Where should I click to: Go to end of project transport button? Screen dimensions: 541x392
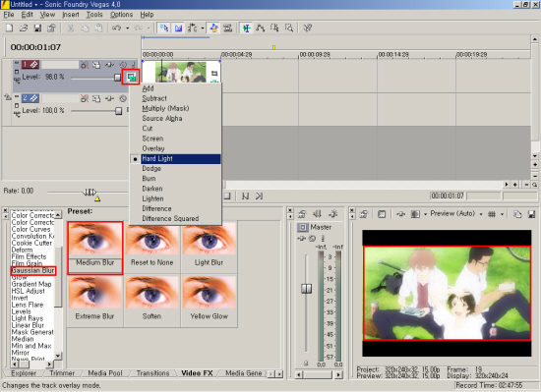(x=259, y=196)
